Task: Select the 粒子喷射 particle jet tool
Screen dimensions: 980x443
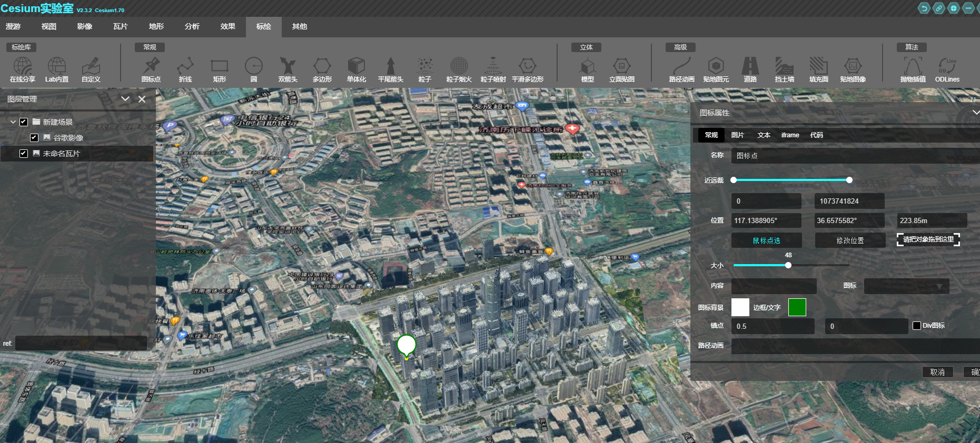Action: (x=493, y=70)
